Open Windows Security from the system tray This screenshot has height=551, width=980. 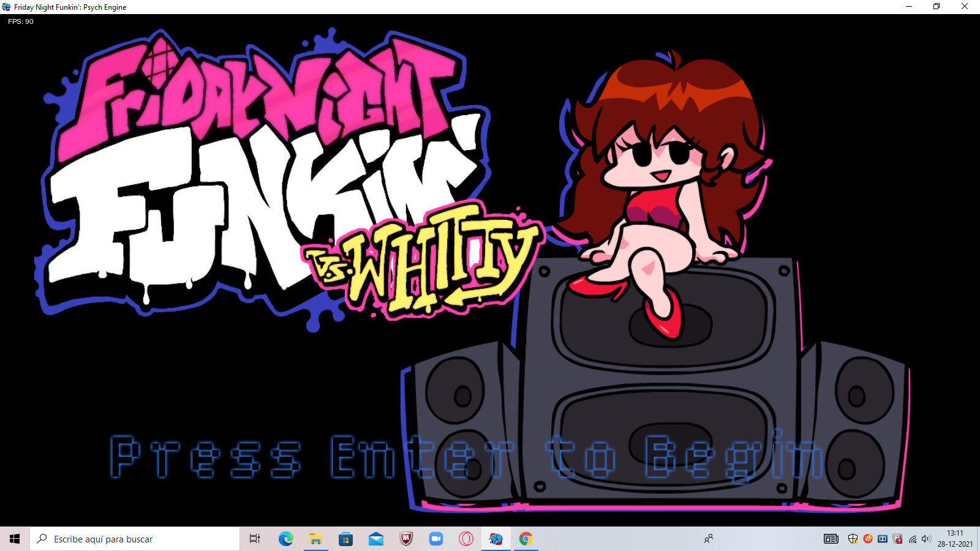(x=852, y=539)
